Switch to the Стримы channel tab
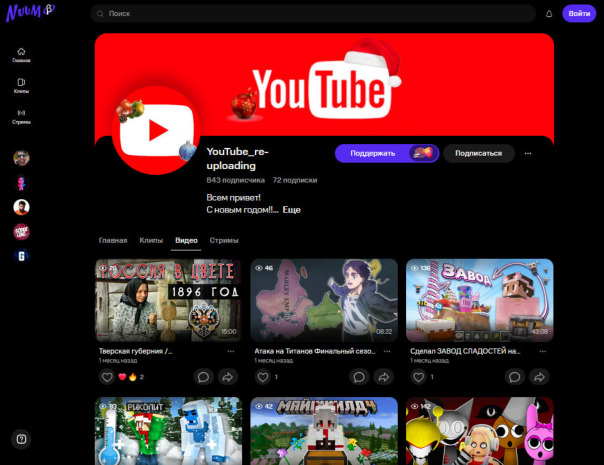The image size is (604, 465). point(224,240)
